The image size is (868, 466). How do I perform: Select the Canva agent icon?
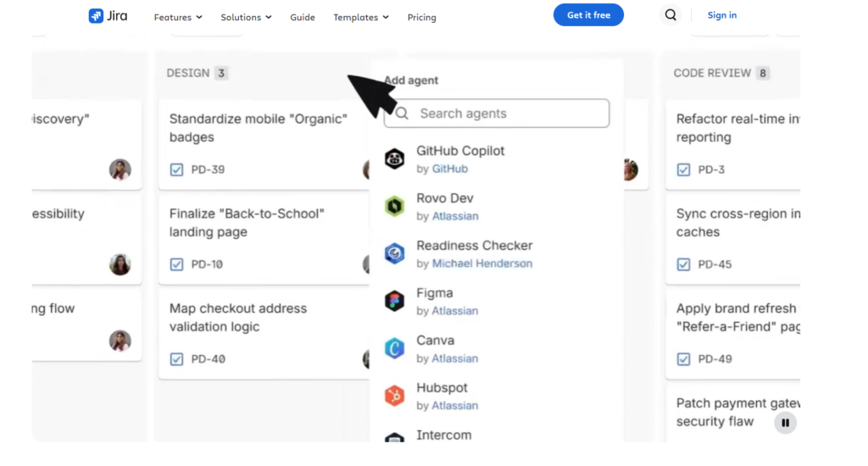(395, 349)
